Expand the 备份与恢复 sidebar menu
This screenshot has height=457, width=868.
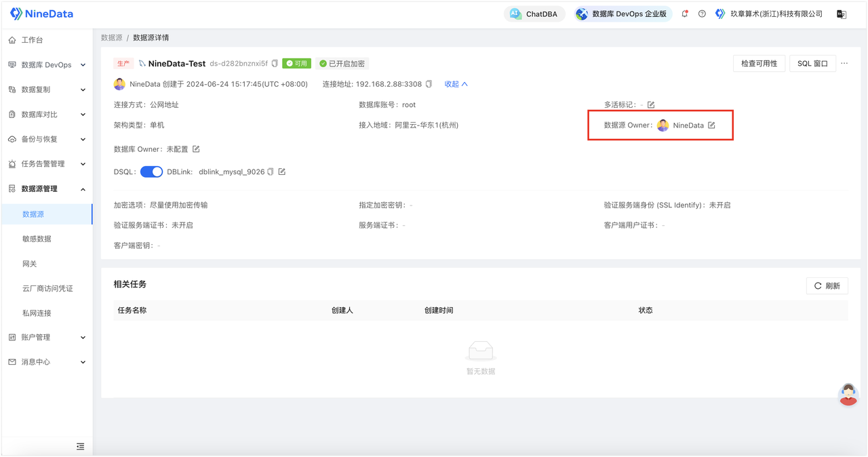point(47,139)
